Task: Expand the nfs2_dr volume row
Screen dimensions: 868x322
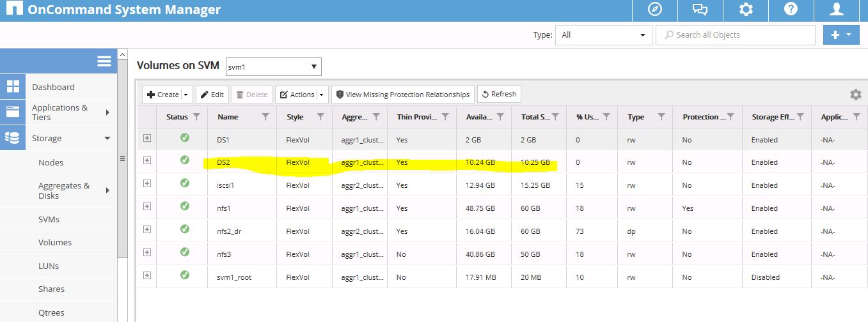Action: (147, 229)
